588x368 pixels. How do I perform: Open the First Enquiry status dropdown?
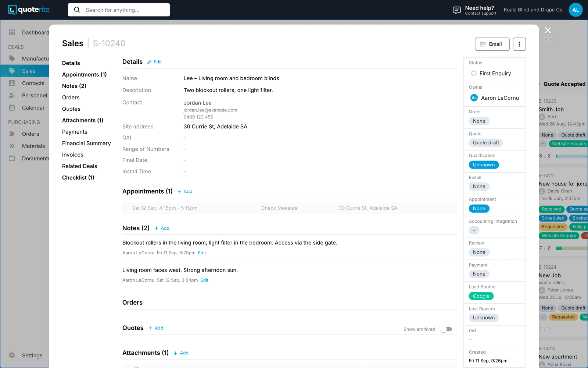(x=495, y=73)
